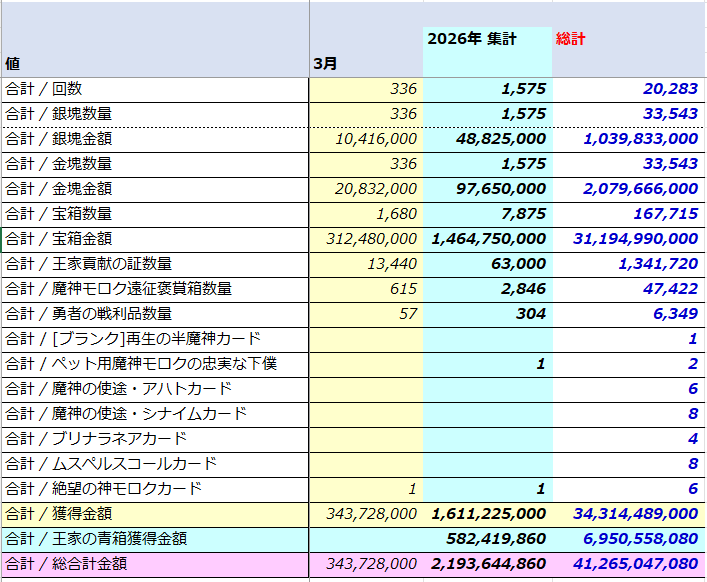Select the 合計 / ムスペルスコールカード row label
The width and height of the screenshot is (707, 582).
110,464
